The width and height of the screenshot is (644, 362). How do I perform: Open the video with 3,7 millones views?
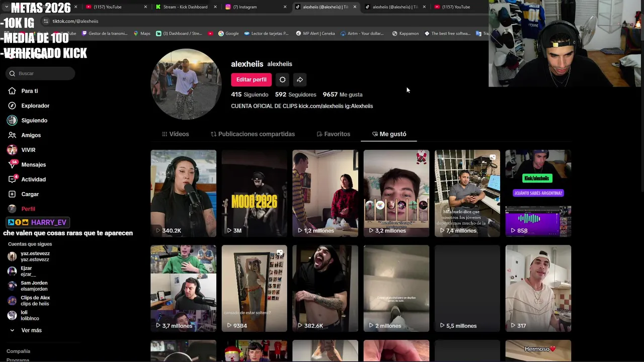[x=183, y=288]
